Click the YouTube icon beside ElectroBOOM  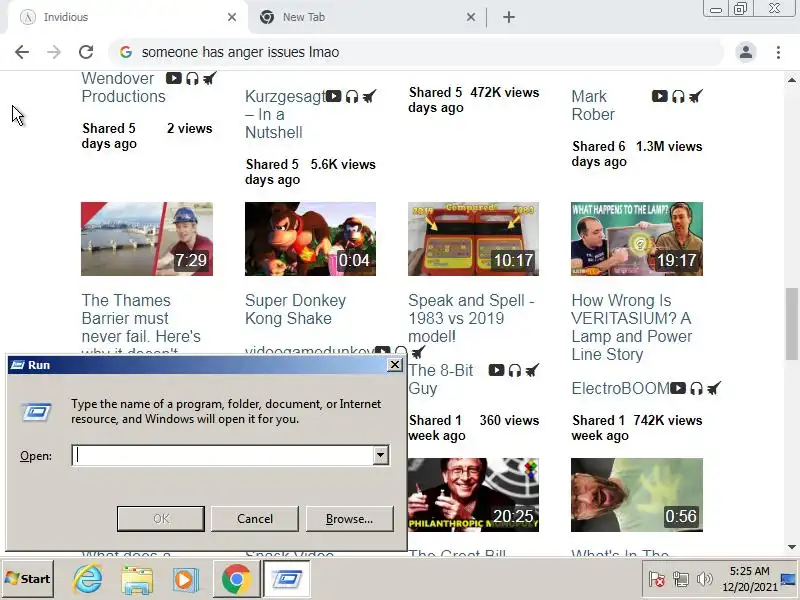click(678, 388)
